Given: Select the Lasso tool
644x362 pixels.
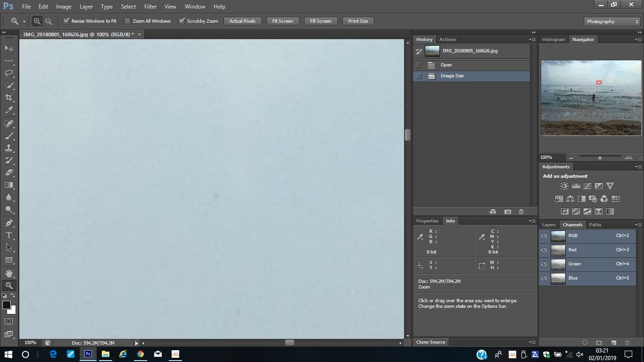Looking at the screenshot, I should pyautogui.click(x=8, y=73).
